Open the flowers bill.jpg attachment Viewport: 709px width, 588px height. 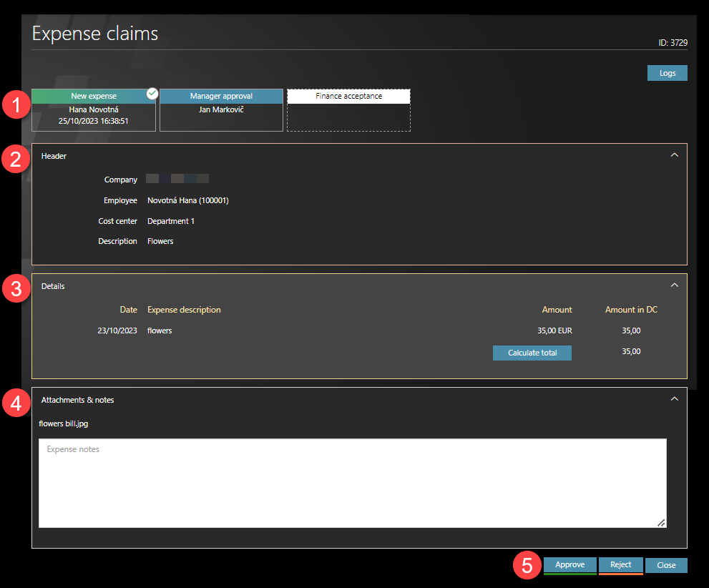(x=64, y=423)
